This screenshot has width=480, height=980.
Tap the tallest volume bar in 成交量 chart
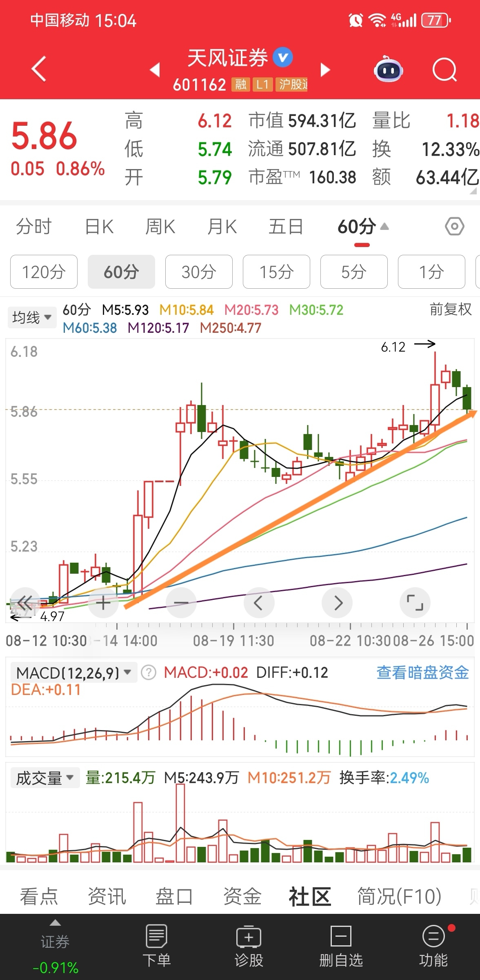click(180, 822)
